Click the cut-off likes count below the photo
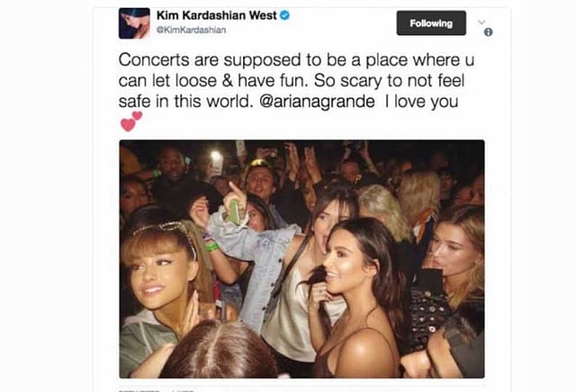The width and height of the screenshot is (576, 392). tap(184, 390)
